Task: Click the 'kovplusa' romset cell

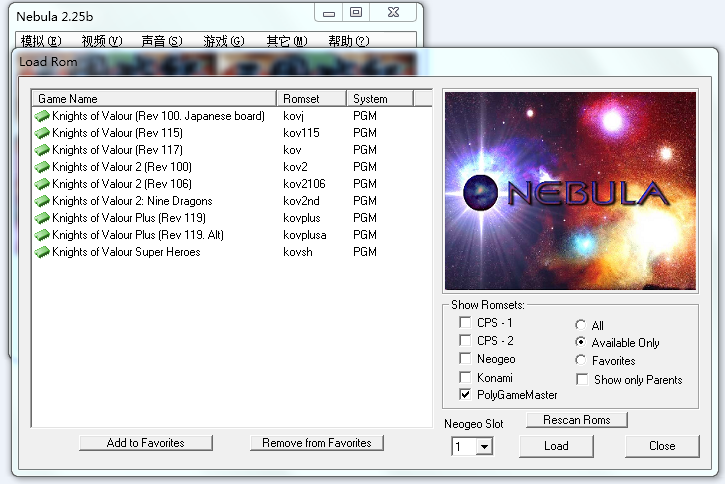Action: tap(305, 235)
